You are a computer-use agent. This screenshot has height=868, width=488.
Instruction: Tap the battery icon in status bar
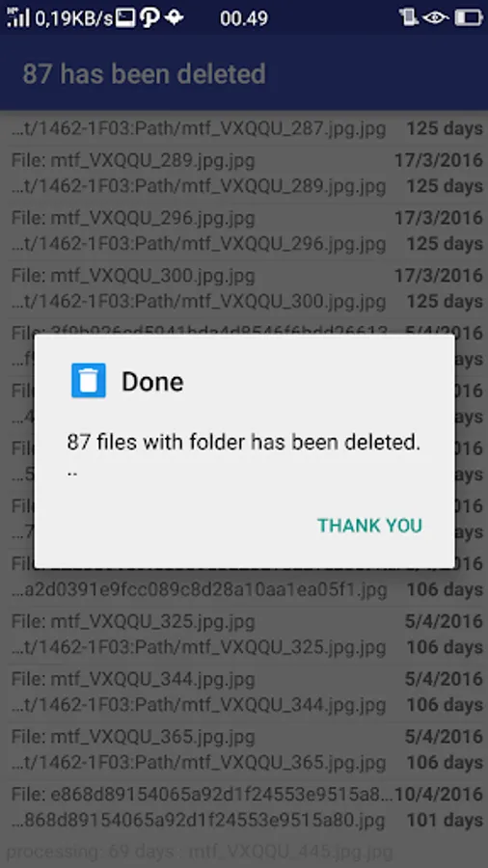click(x=469, y=17)
